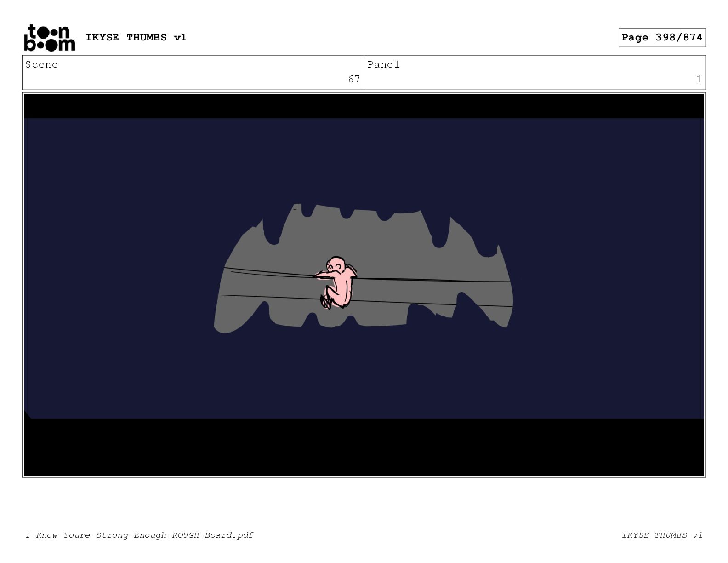Select the panel number '1'

[x=699, y=79]
